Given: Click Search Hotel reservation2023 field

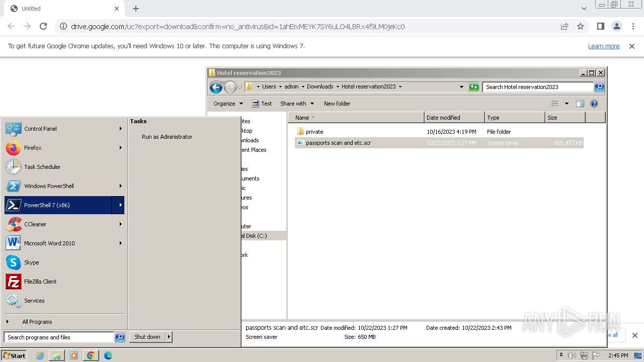Looking at the screenshot, I should (x=538, y=87).
